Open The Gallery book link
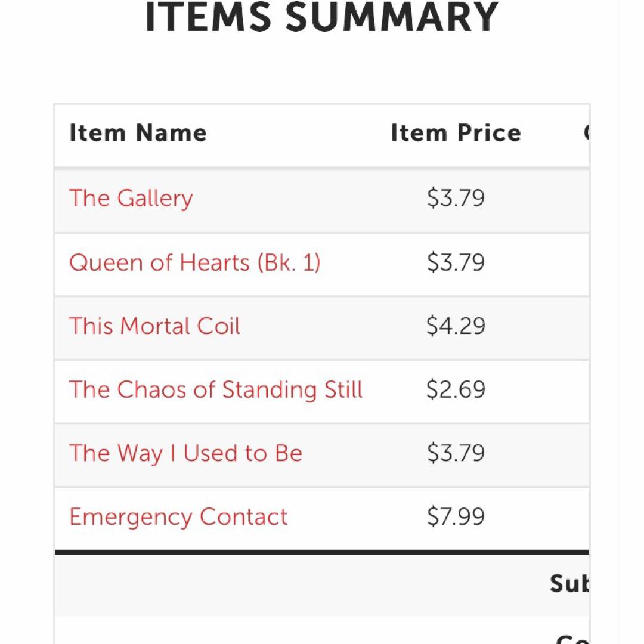 pyautogui.click(x=131, y=199)
